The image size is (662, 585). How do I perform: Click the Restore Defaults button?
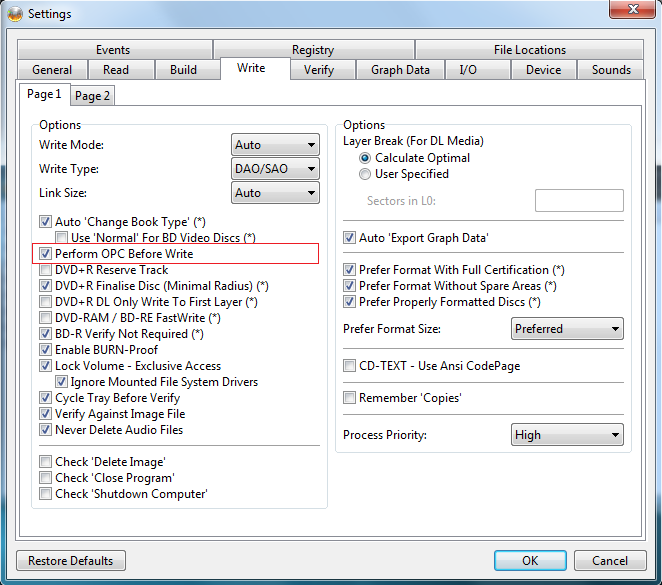coord(71,561)
